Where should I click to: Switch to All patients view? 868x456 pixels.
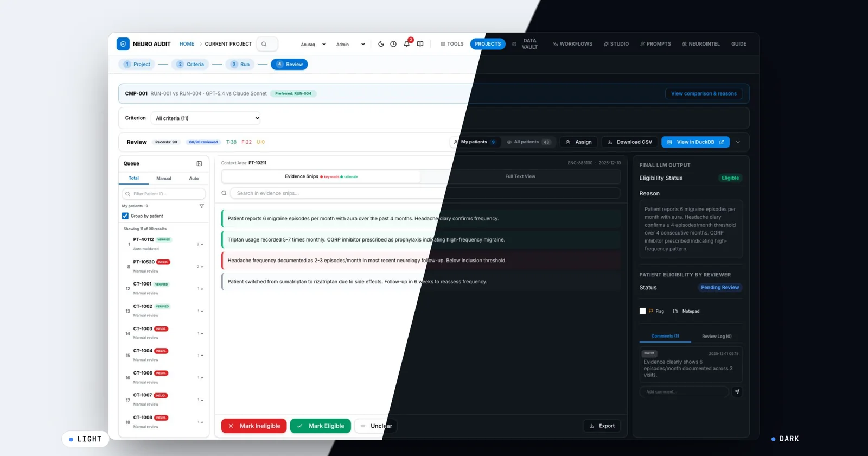click(529, 142)
